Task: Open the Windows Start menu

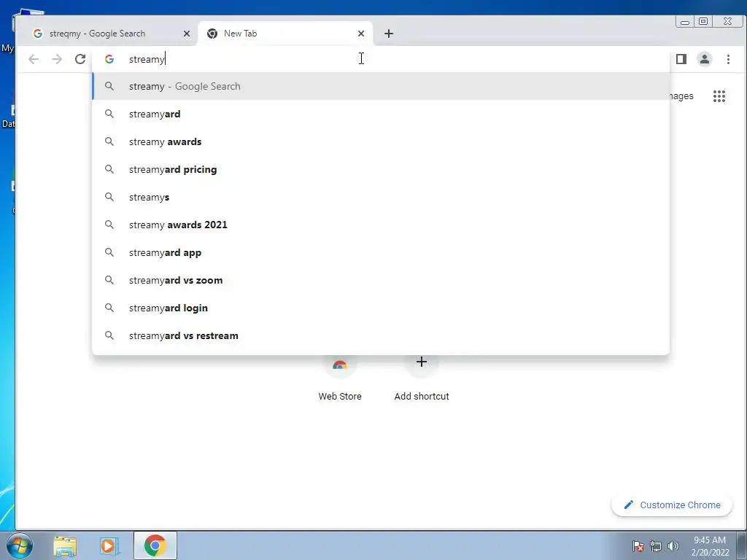Action: 20,545
